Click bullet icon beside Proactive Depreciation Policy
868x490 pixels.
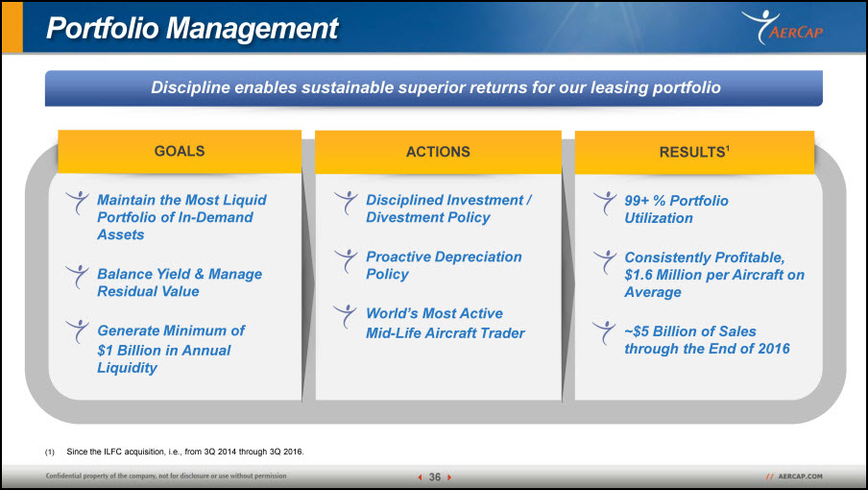[x=346, y=260]
